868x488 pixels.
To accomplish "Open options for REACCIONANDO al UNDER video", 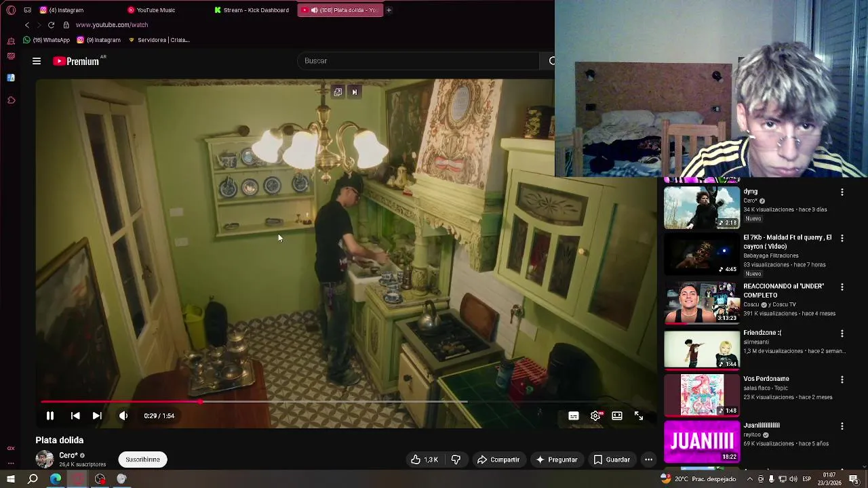I will (842, 287).
